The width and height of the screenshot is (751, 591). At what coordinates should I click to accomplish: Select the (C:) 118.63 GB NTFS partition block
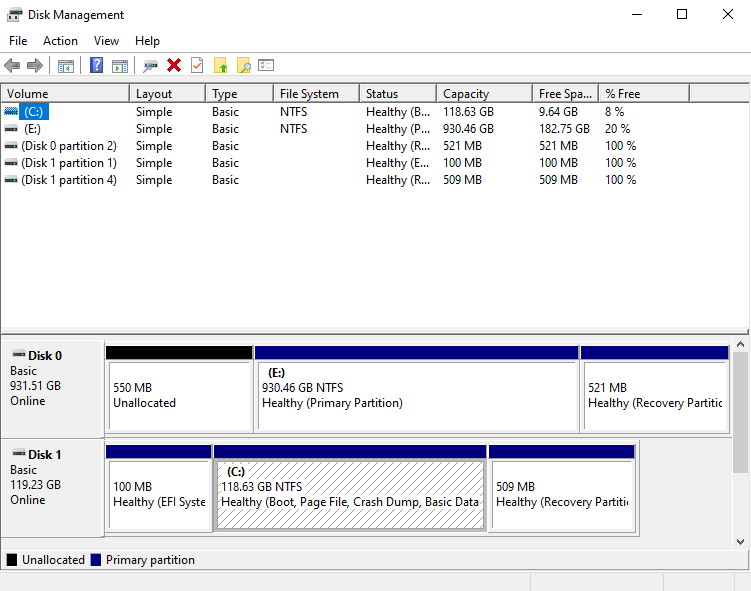350,488
